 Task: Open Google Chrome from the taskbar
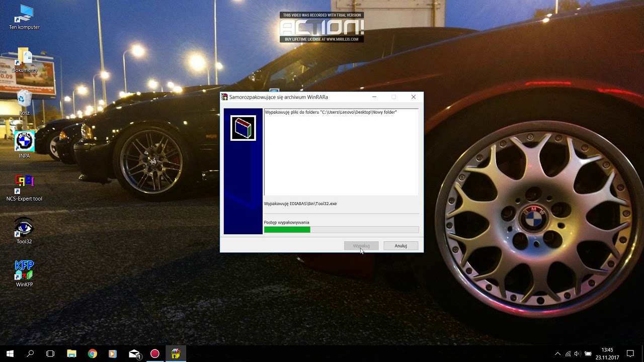click(92, 354)
